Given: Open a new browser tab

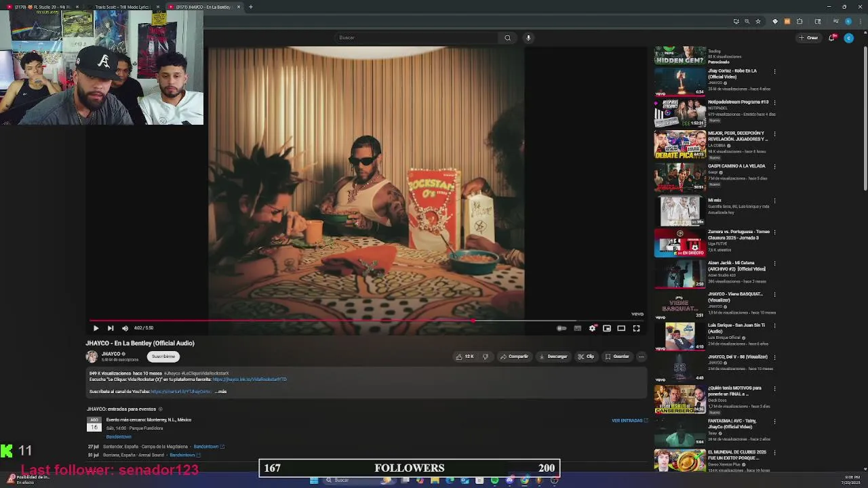Looking at the screenshot, I should 250,7.
